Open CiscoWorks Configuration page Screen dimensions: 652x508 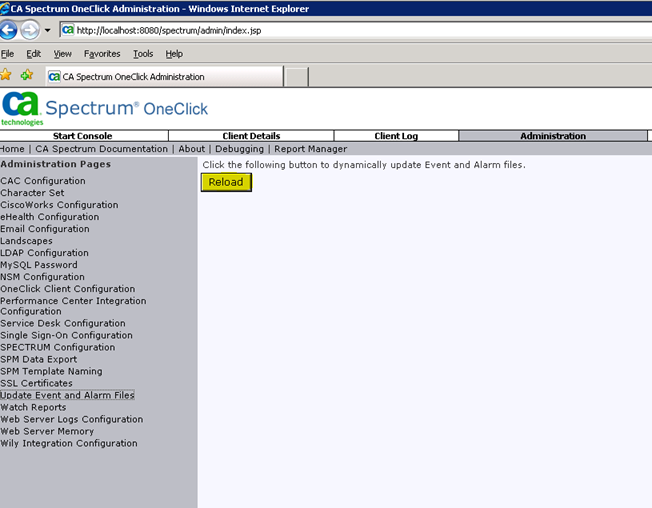[x=59, y=205]
